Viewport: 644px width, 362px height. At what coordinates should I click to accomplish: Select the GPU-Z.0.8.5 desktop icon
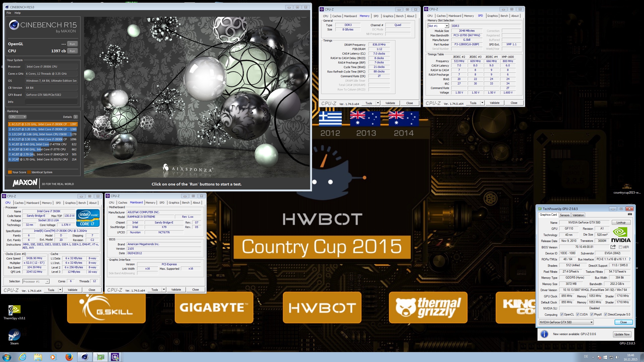pyautogui.click(x=627, y=343)
